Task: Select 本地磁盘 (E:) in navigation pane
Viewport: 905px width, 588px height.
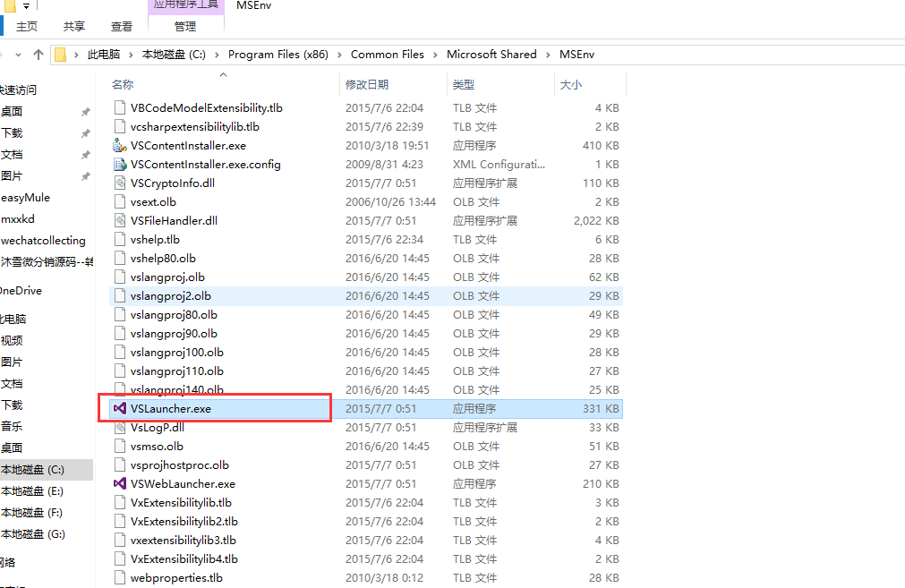Action: click(x=33, y=491)
